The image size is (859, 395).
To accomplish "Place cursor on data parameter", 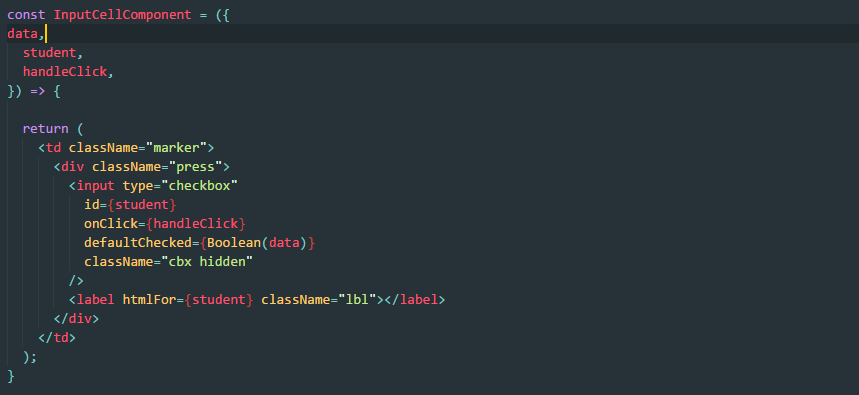I will point(22,34).
